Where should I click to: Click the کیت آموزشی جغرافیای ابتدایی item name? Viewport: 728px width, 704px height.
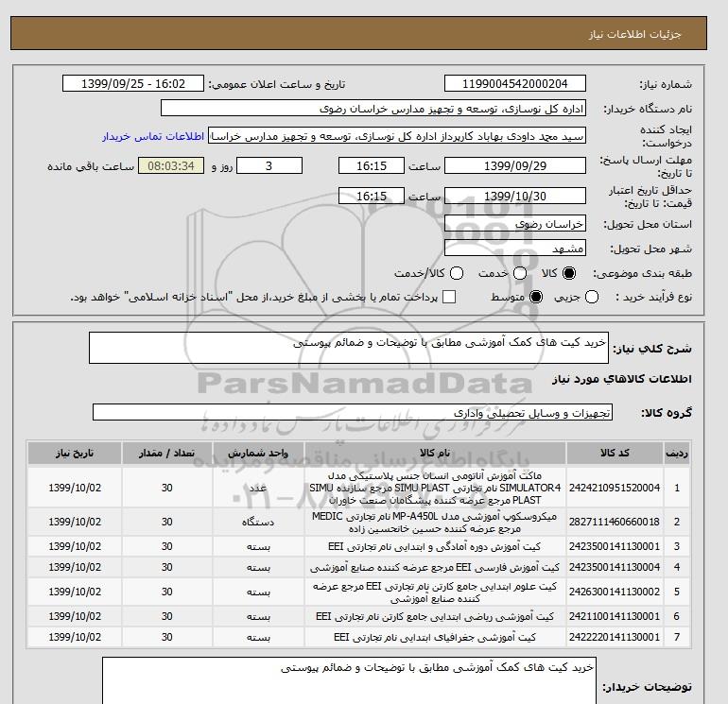435,638
